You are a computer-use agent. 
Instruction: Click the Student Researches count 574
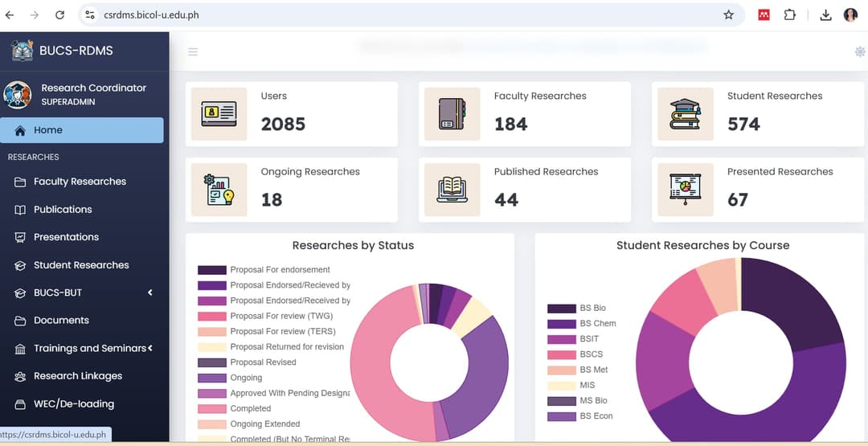[743, 124]
